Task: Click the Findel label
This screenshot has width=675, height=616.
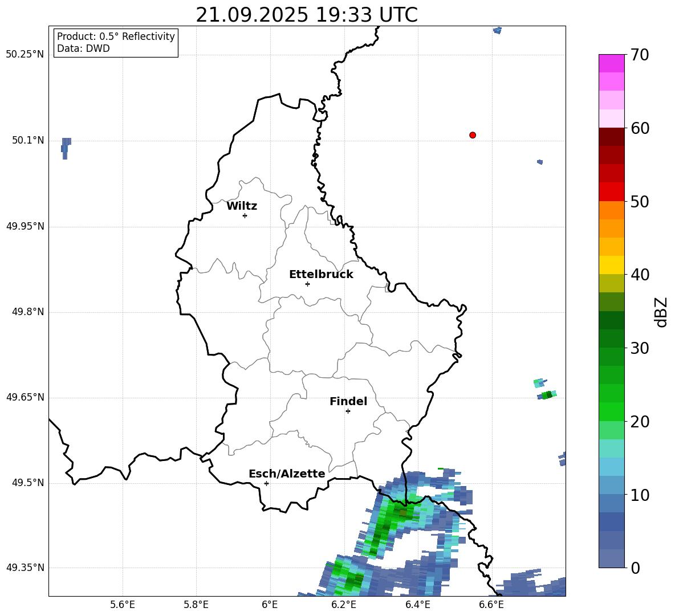Action: pos(348,402)
